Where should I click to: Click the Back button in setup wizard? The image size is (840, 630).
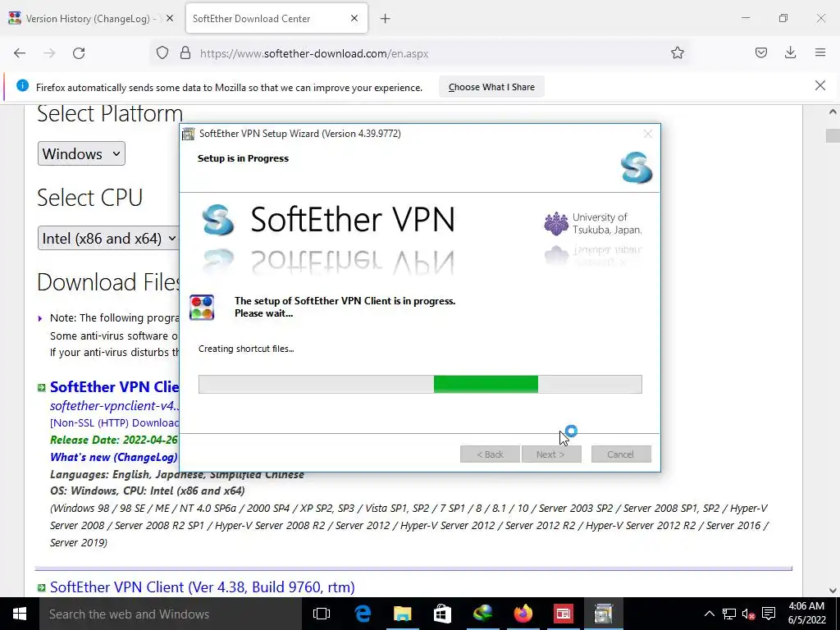(490, 454)
